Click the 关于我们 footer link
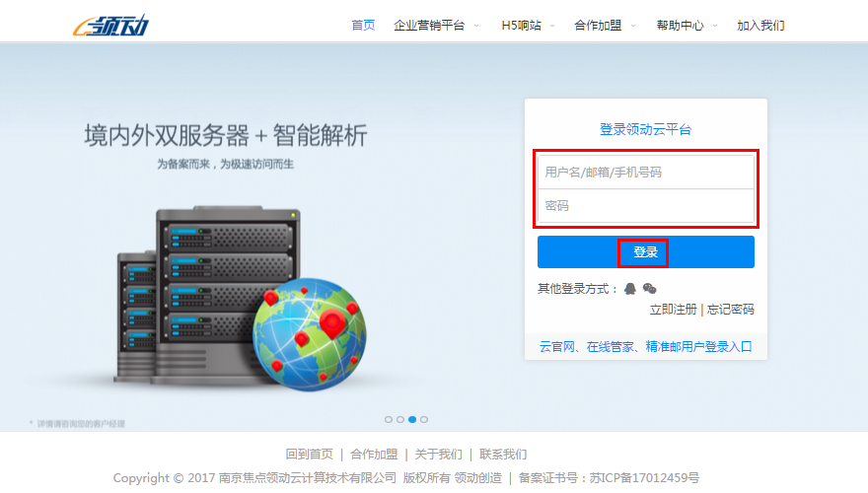This screenshot has width=868, height=493. (438, 455)
